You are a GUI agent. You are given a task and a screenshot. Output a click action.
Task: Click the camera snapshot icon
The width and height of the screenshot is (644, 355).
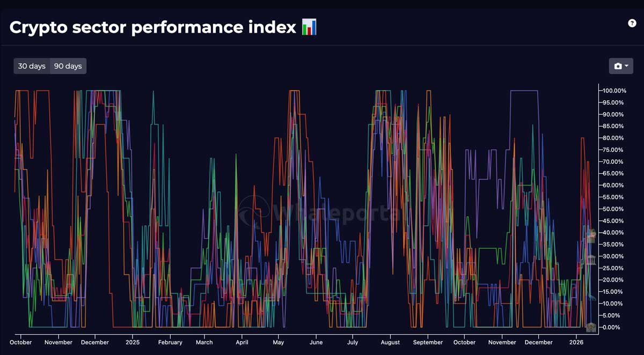click(618, 65)
